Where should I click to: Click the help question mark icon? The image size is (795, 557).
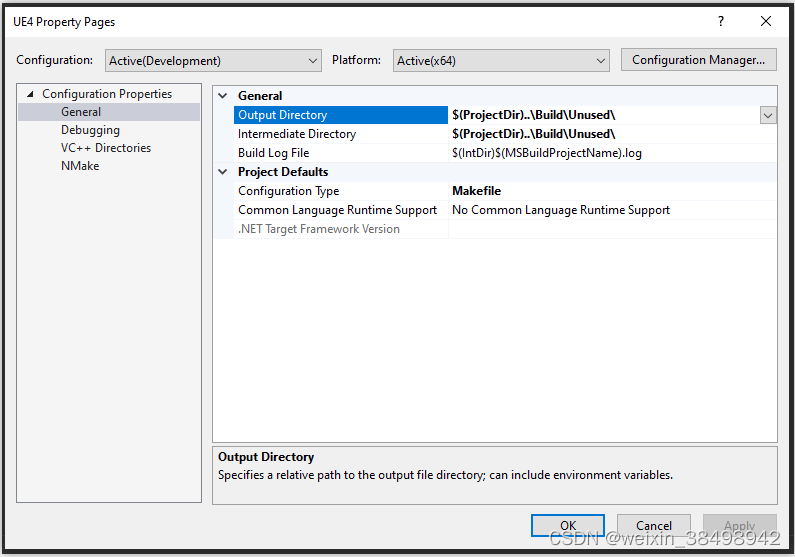tap(721, 21)
